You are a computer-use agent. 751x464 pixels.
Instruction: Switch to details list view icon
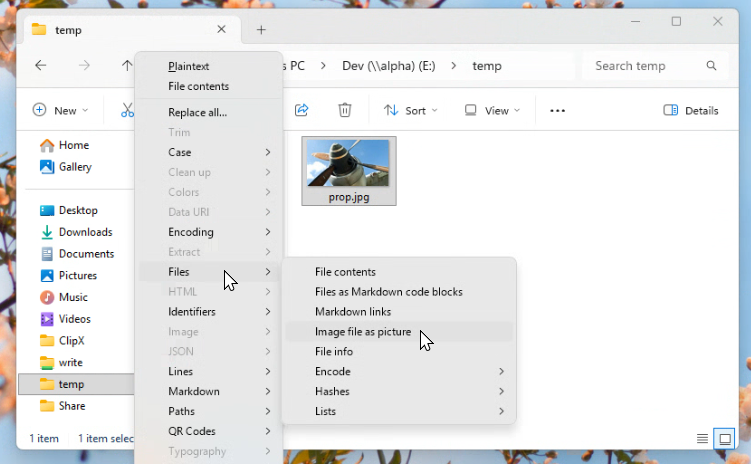pyautogui.click(x=702, y=438)
